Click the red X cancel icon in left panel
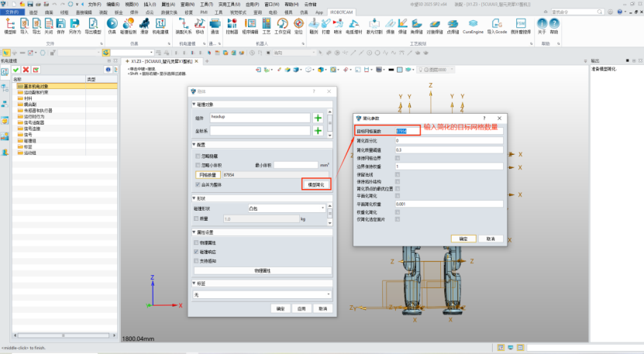The height and width of the screenshot is (354, 644). [x=26, y=70]
